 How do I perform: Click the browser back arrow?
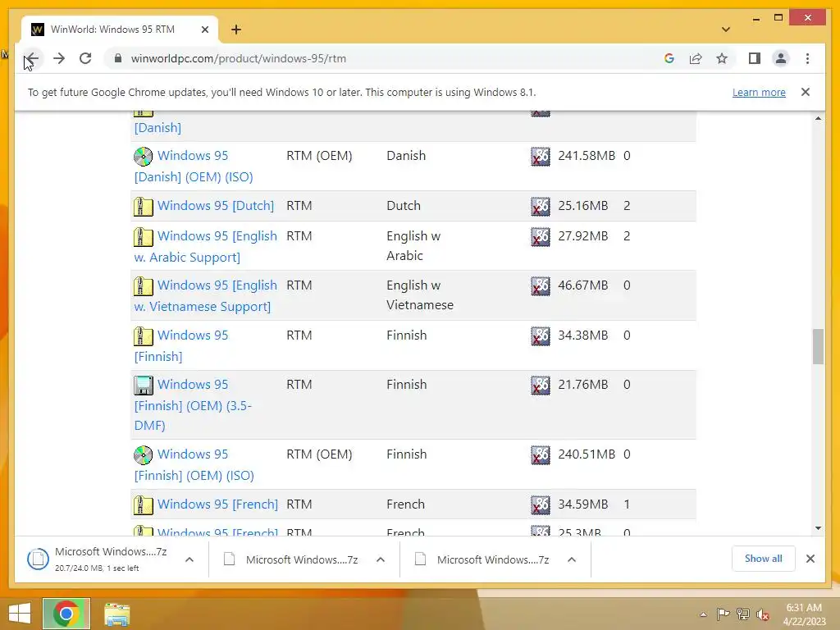[x=32, y=58]
